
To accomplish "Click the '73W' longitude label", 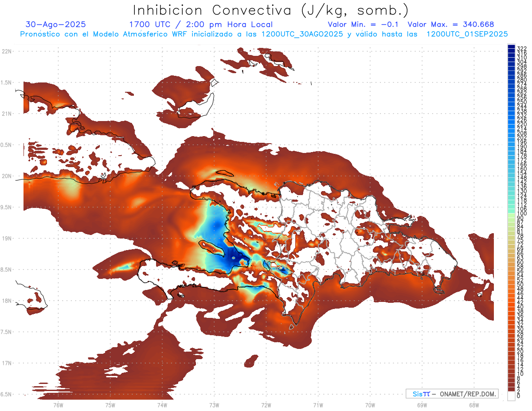I will (x=214, y=405).
